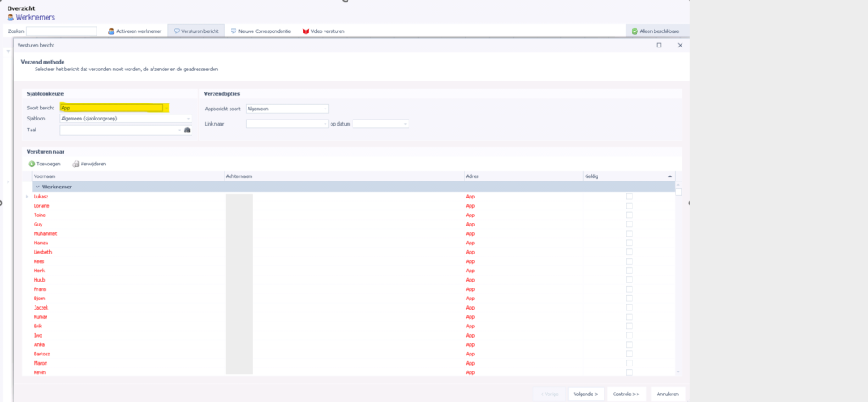This screenshot has width=868, height=402.
Task: Click the Nieuwe Correspondentie speech bubble icon
Action: 234,31
